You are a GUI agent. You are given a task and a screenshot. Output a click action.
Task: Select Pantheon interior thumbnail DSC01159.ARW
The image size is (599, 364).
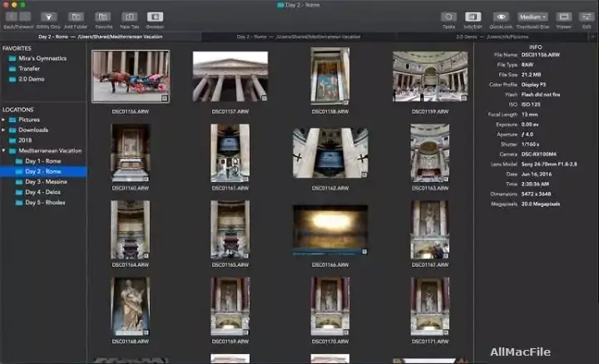pos(430,76)
